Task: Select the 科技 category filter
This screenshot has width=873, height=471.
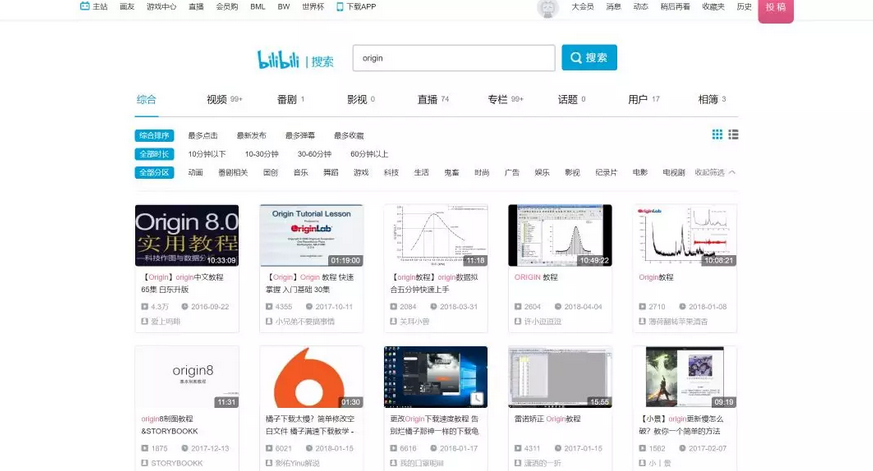Action: pyautogui.click(x=391, y=173)
